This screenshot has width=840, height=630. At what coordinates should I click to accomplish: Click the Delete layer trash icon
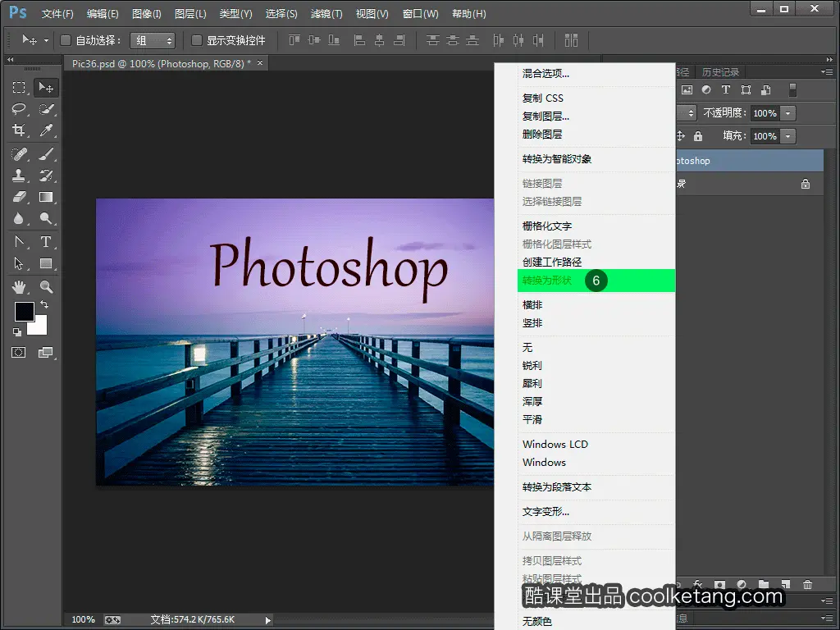pos(808,584)
